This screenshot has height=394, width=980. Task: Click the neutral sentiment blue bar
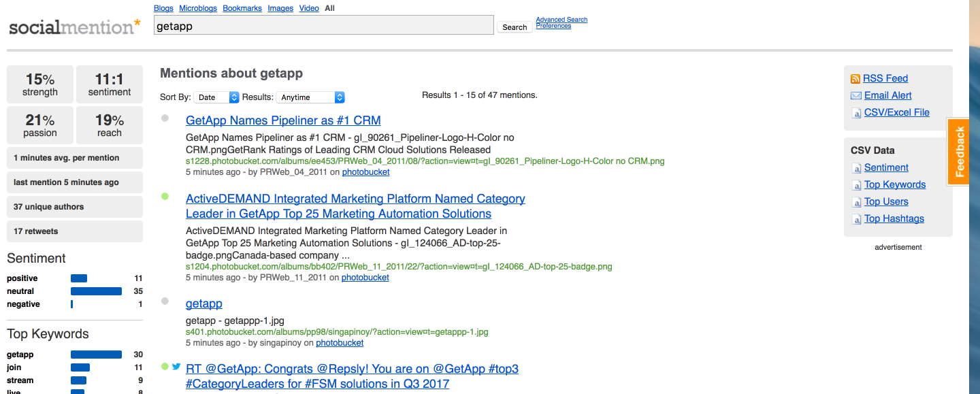click(96, 291)
